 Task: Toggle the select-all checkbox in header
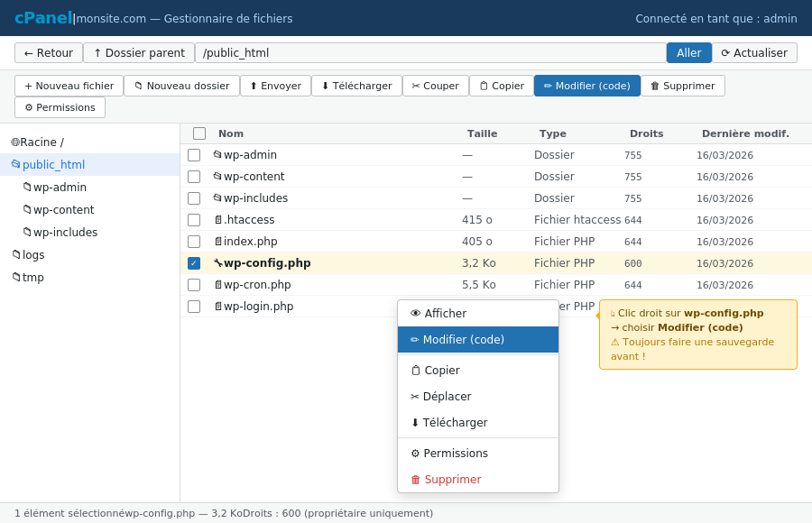click(x=199, y=133)
